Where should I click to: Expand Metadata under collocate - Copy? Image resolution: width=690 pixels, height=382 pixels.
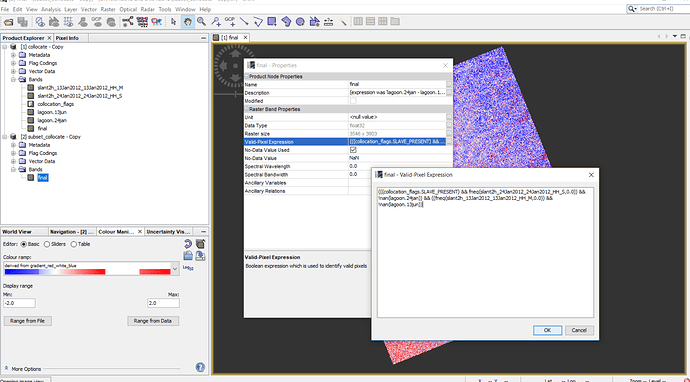click(13, 55)
